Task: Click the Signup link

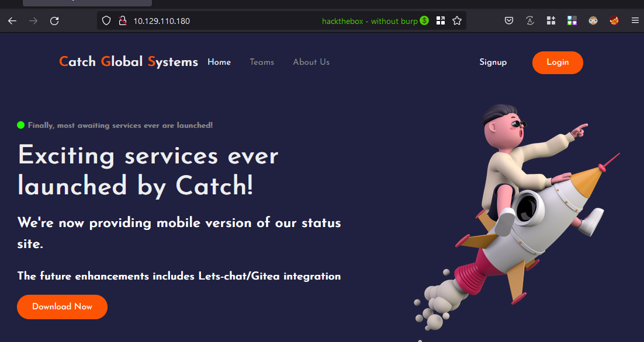Action: [x=493, y=62]
